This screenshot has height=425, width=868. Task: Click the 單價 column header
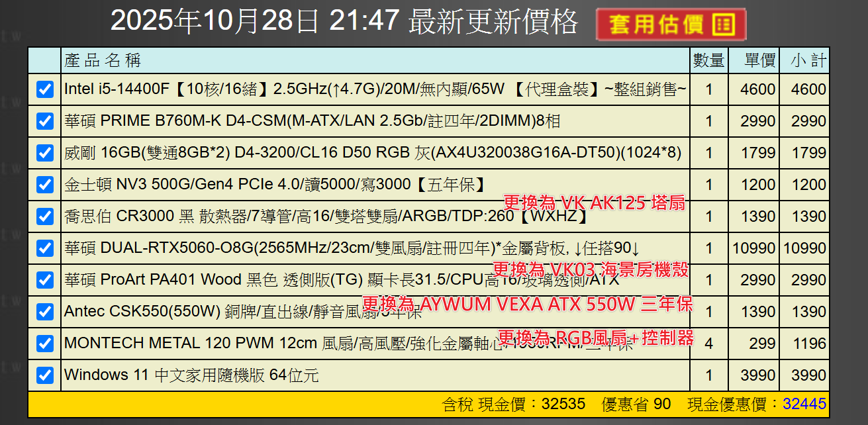point(760,61)
